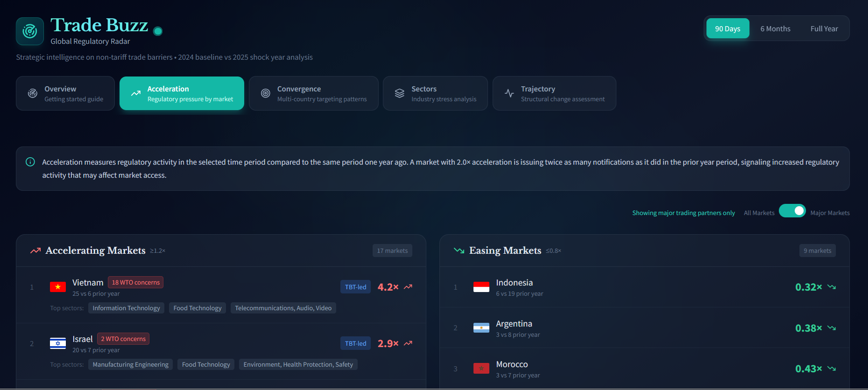The image size is (868, 390).
Task: Click the Showing major trading partners only text
Action: 684,213
